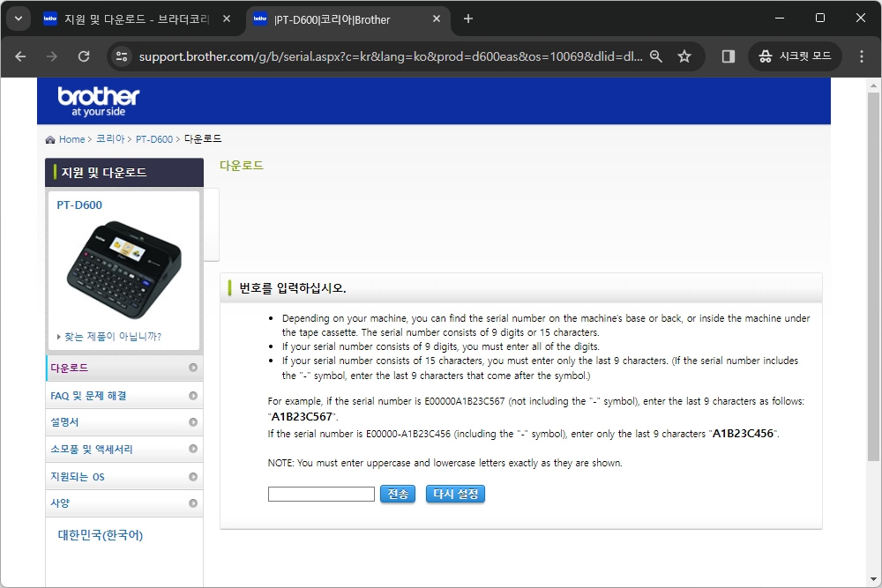View site information icon in address bar
The height and width of the screenshot is (588, 882).
[122, 56]
